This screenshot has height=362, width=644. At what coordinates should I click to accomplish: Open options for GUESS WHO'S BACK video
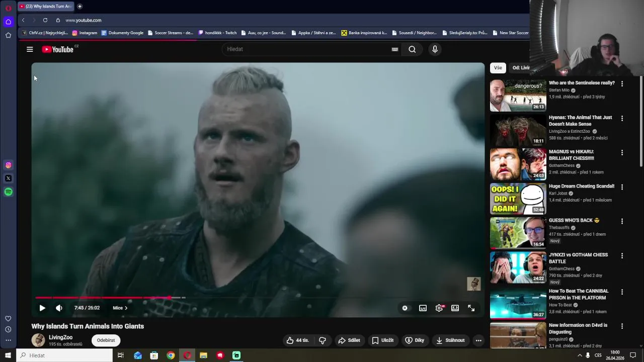(622, 221)
